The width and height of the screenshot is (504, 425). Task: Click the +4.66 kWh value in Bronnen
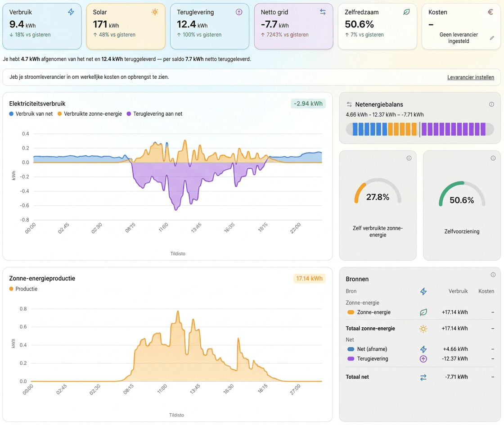pyautogui.click(x=455, y=349)
